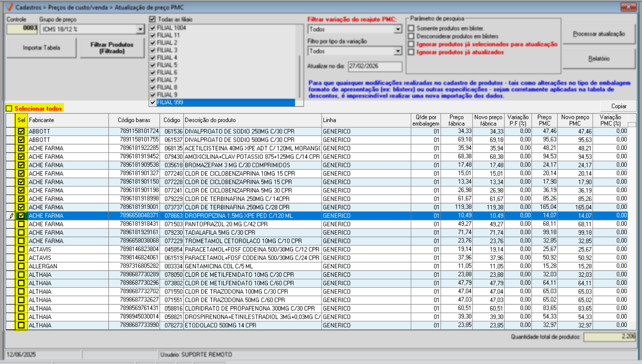The height and width of the screenshot is (364, 642).
Task: Toggle Ignorar produtos já atualizados checkbox
Action: tap(411, 52)
